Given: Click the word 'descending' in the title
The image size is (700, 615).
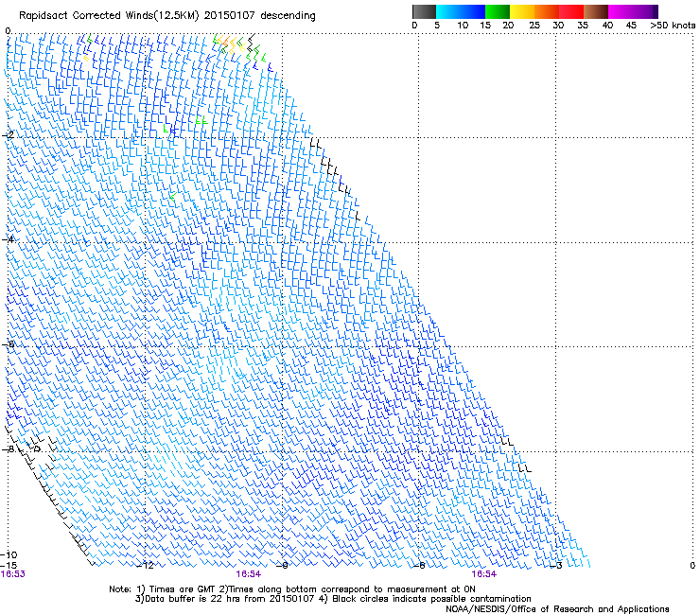Looking at the screenshot, I should 288,16.
